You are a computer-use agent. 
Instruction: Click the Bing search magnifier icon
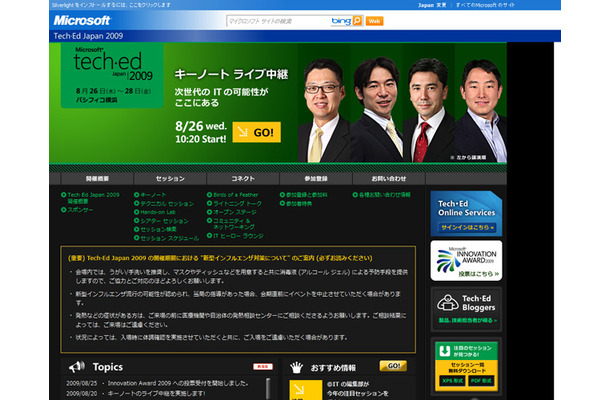[357, 21]
